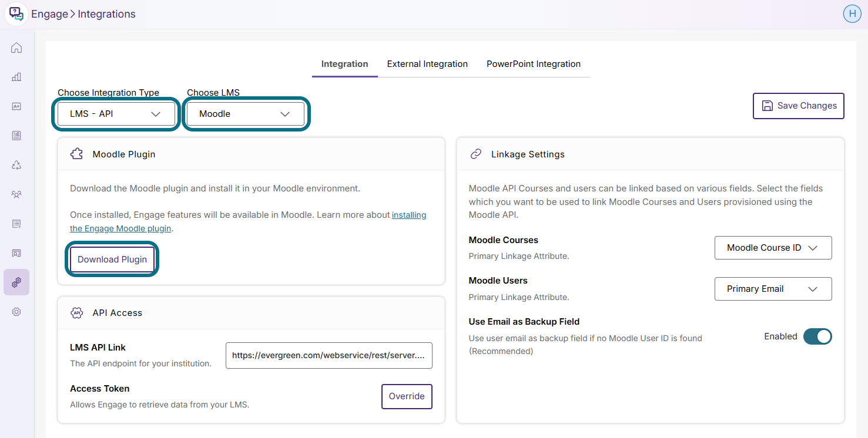Click Integrations in the breadcrumb
Viewport: 868px width, 438px height.
pyautogui.click(x=107, y=14)
